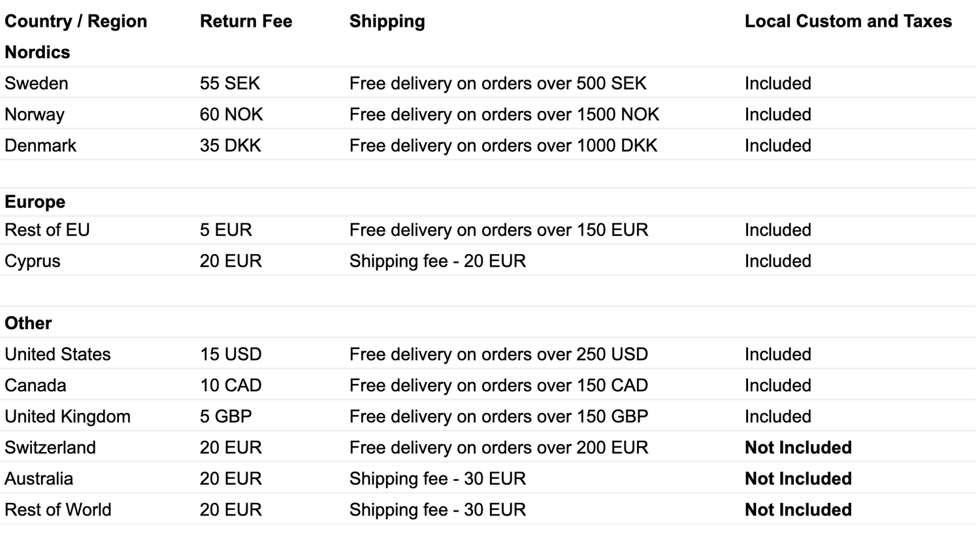This screenshot has width=980, height=535.
Task: Click the 60 NOK return fee
Action: click(231, 114)
